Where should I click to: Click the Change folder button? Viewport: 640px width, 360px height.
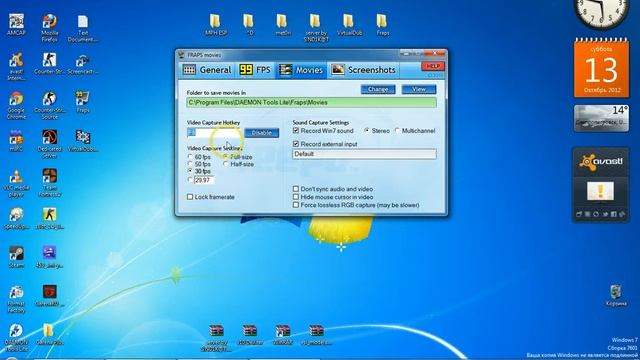(378, 89)
